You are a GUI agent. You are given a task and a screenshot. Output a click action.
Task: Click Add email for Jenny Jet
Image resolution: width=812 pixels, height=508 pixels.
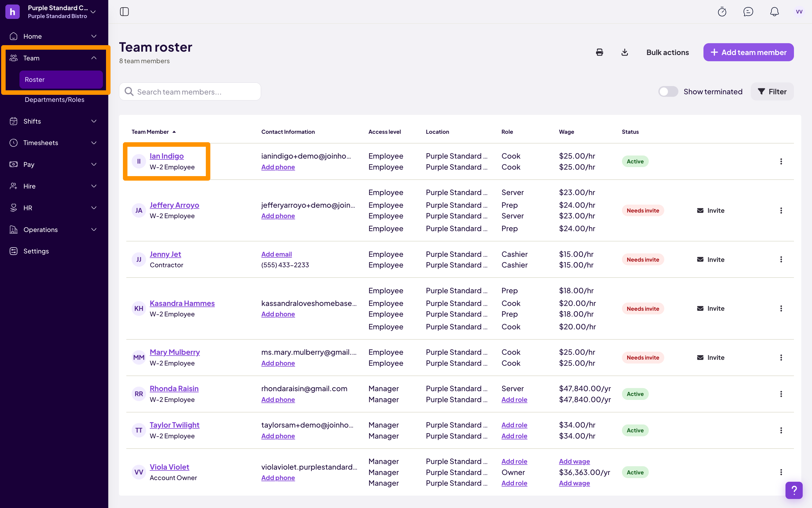277,254
